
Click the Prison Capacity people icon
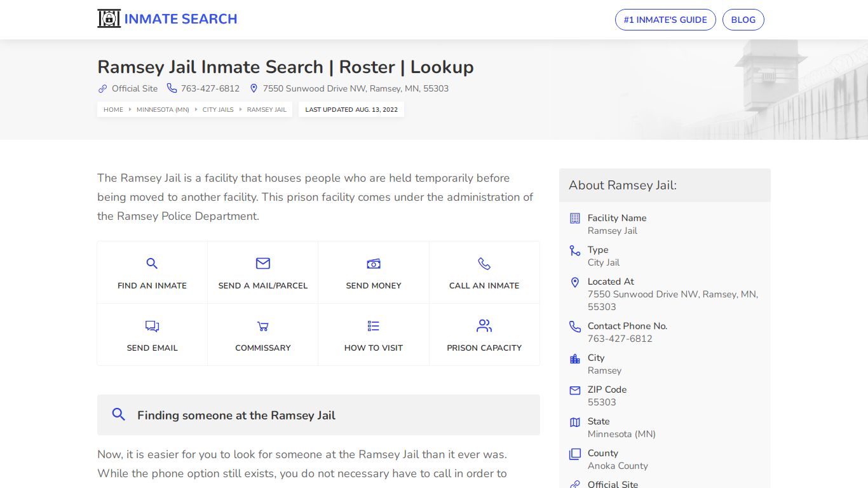pos(484,326)
